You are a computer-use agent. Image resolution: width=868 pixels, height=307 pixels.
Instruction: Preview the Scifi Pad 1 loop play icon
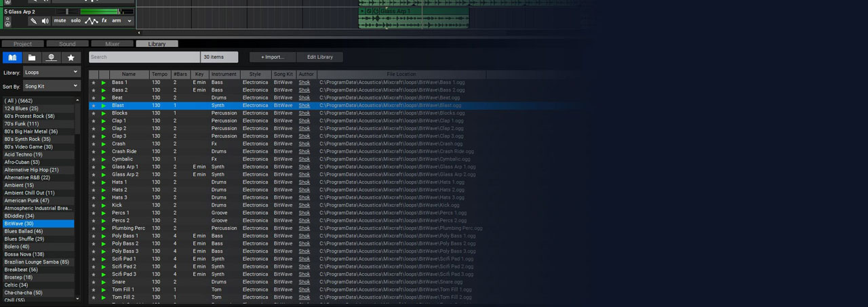pyautogui.click(x=104, y=259)
